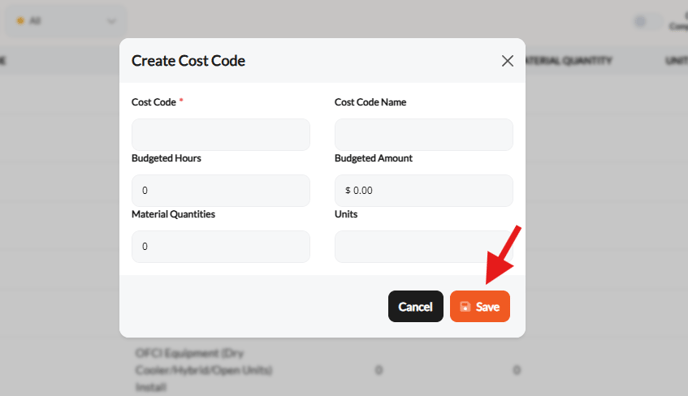Click the Budgeted Amount field
This screenshot has height=396, width=688.
coord(423,190)
